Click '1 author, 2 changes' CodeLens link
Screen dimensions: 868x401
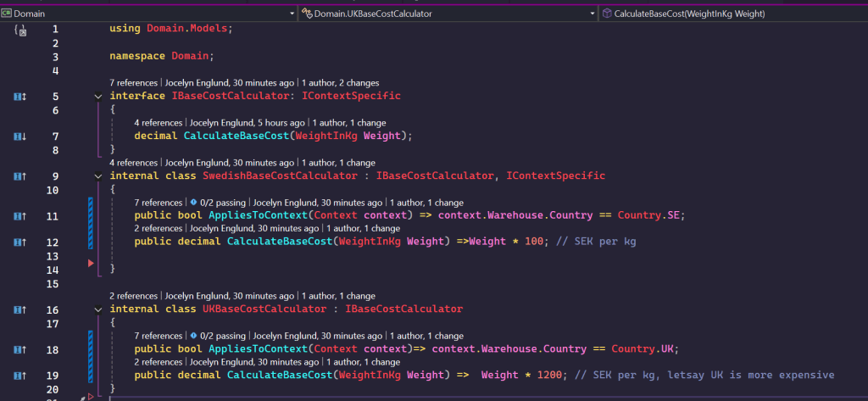[x=340, y=83]
